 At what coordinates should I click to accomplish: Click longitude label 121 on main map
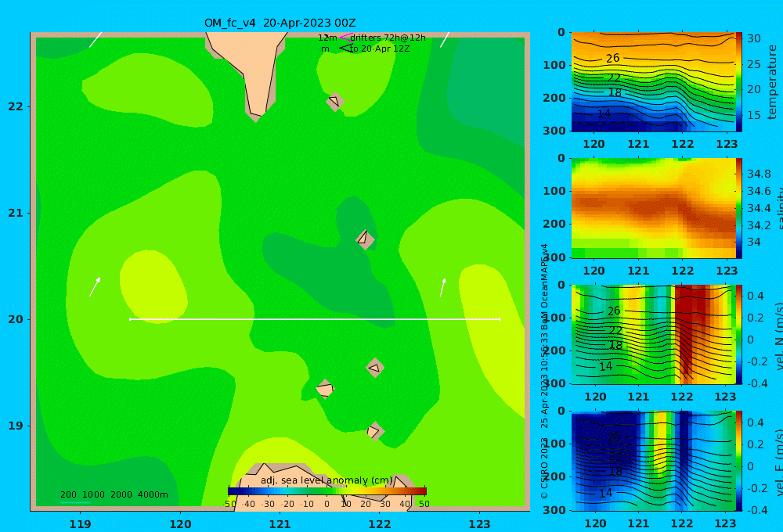(280, 524)
